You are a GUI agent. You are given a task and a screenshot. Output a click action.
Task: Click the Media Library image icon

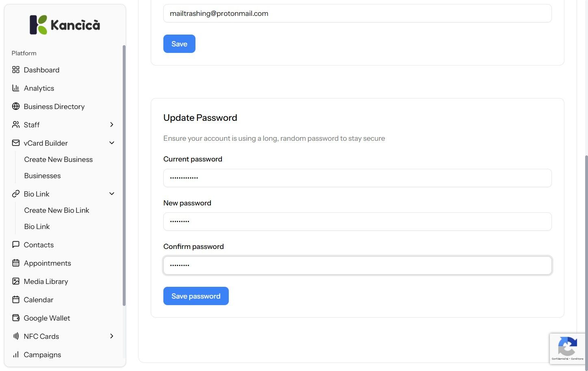(x=16, y=282)
